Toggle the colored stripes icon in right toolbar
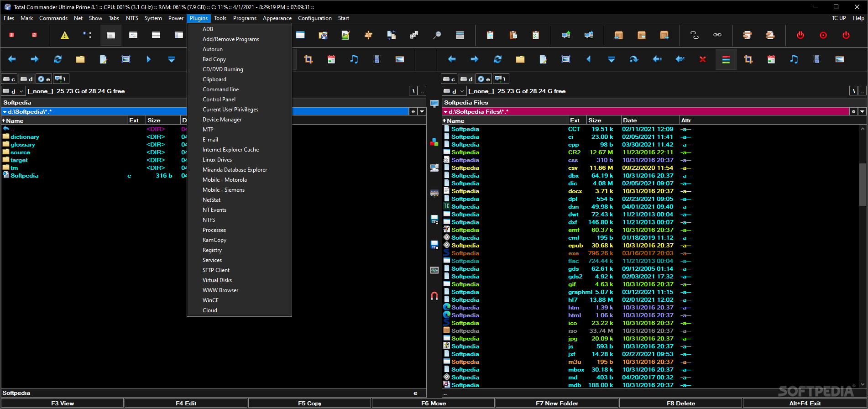 click(726, 59)
